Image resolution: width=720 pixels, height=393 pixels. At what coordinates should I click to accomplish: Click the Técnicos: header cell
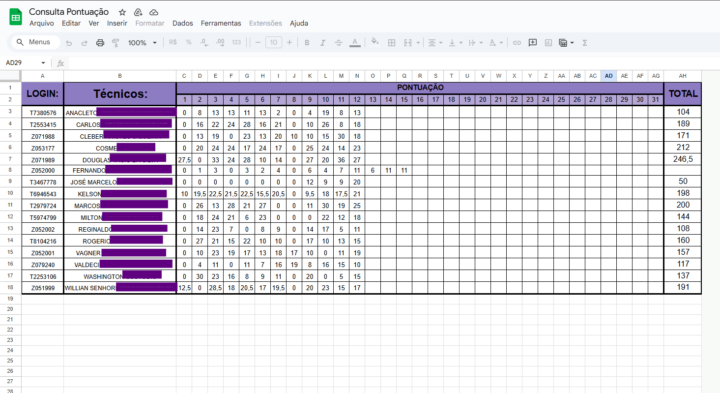tap(120, 94)
